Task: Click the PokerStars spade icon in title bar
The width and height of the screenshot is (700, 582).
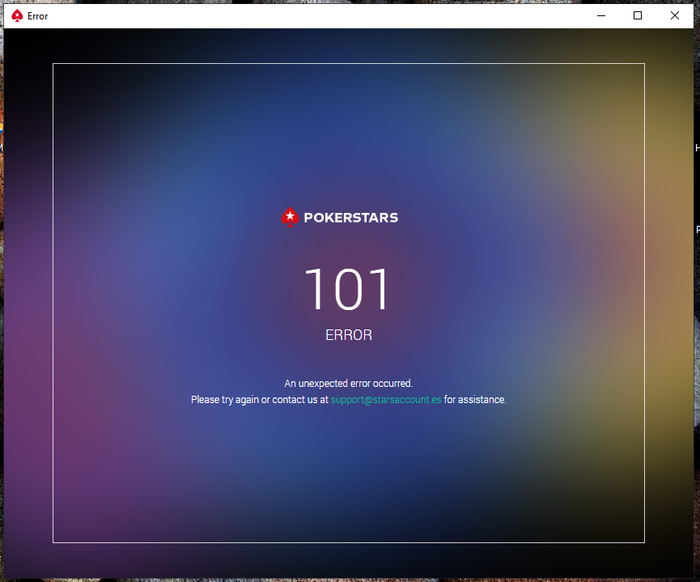Action: pos(17,16)
